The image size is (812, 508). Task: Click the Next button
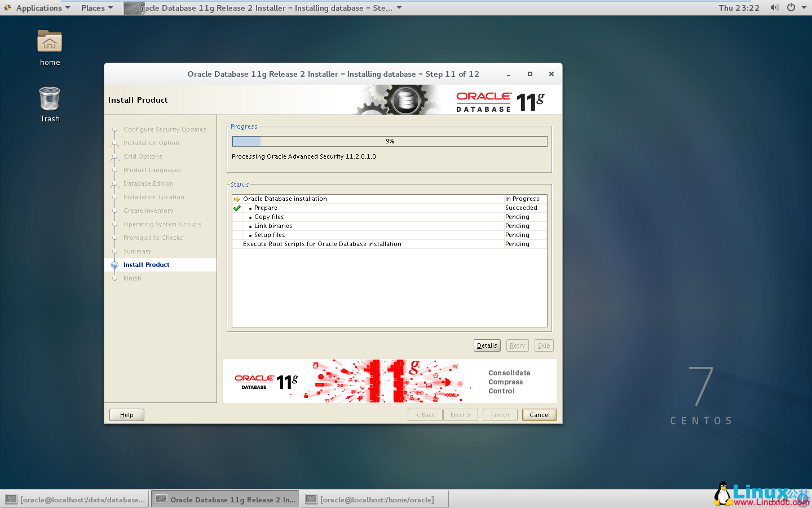click(461, 415)
